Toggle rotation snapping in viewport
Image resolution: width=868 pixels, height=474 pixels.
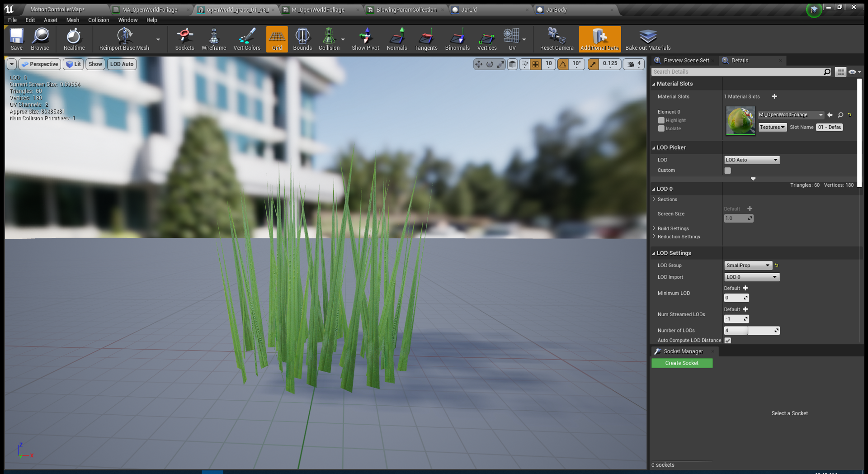click(563, 64)
